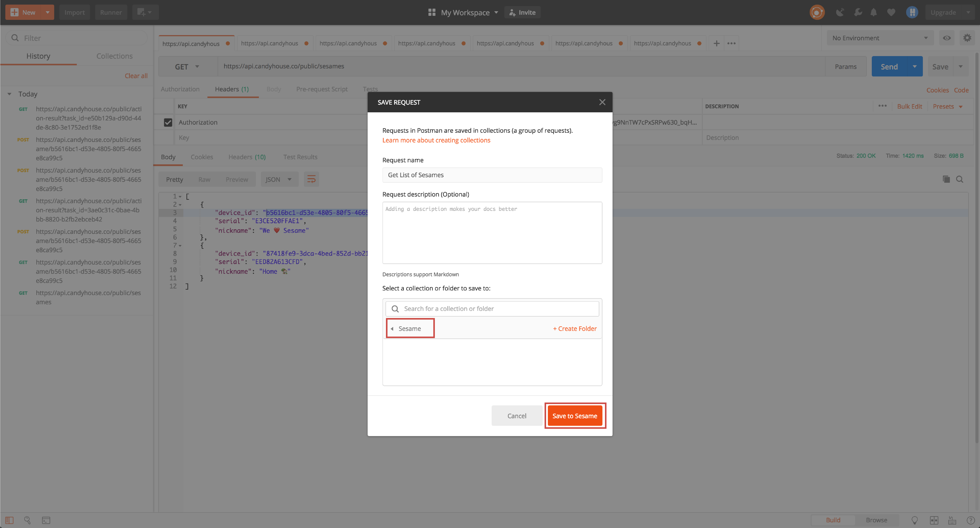Click the workspace grid icon
Image resolution: width=980 pixels, height=528 pixels.
pyautogui.click(x=431, y=12)
